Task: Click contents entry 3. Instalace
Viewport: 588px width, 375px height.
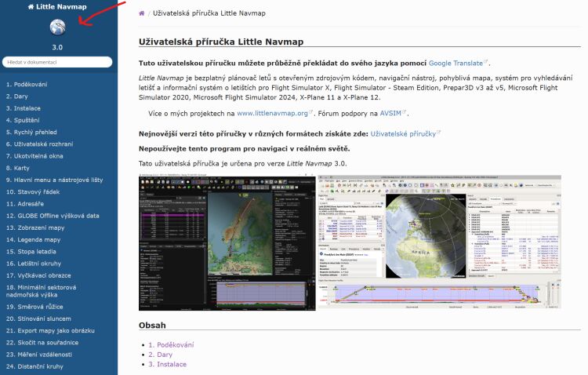Action: tap(167, 364)
